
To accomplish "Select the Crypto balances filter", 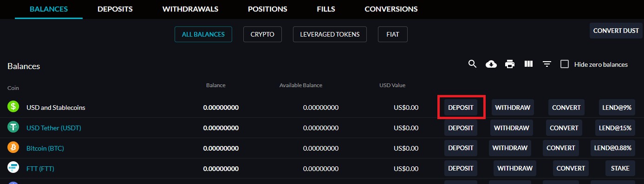I will click(262, 34).
